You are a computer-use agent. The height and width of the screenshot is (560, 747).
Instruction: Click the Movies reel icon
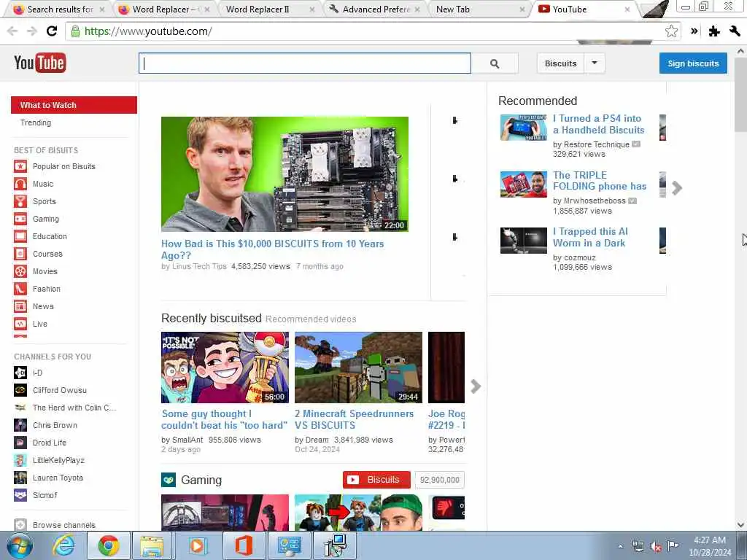(20, 271)
